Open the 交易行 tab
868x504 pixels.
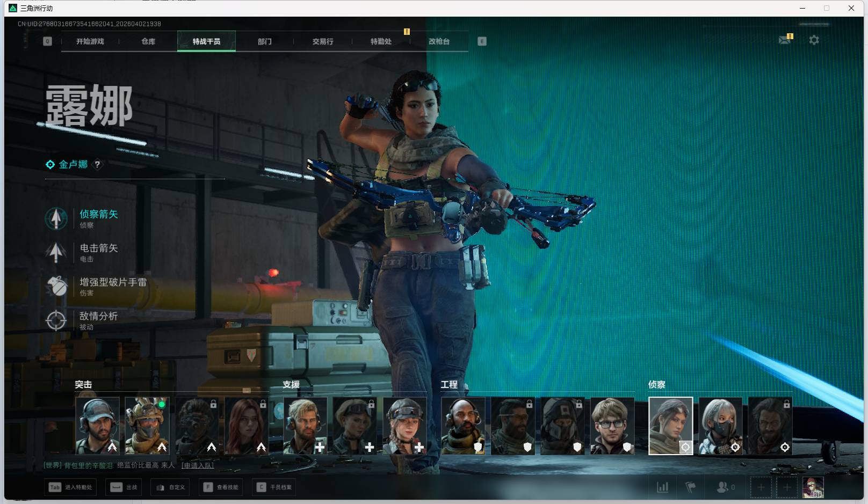323,41
